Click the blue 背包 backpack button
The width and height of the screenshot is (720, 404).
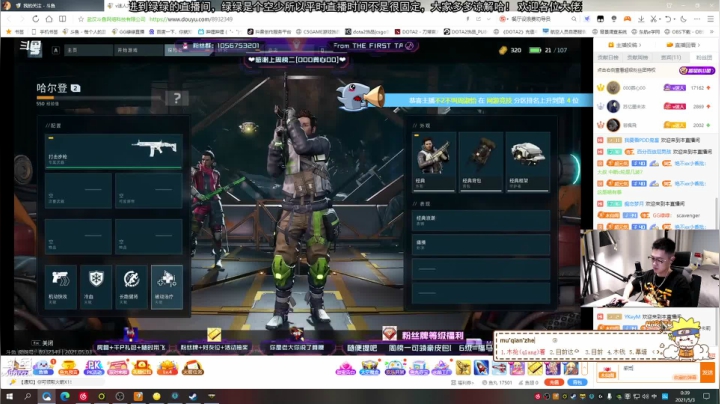coord(577,382)
